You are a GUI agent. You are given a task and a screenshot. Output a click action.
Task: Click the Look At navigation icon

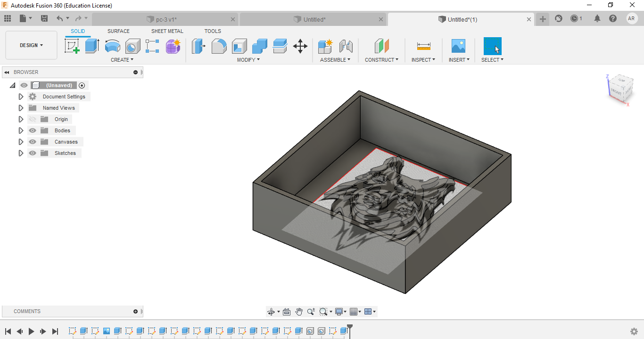coord(287,312)
